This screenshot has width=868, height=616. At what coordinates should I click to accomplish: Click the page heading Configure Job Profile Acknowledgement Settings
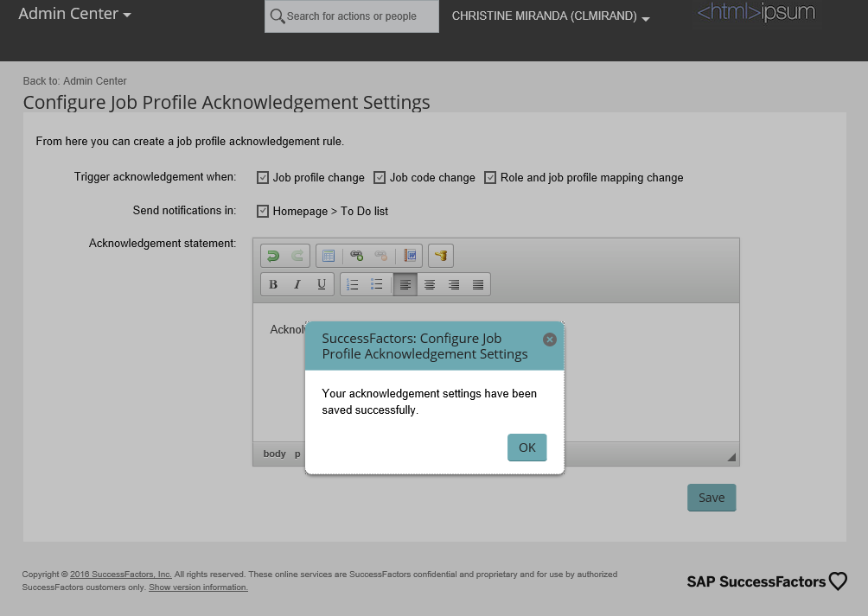pos(227,102)
